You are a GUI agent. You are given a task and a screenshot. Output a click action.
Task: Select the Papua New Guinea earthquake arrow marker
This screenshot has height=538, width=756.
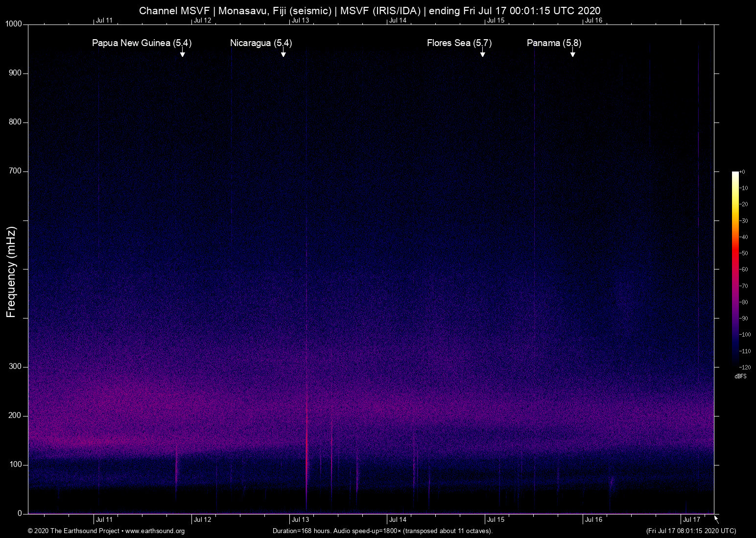[183, 53]
